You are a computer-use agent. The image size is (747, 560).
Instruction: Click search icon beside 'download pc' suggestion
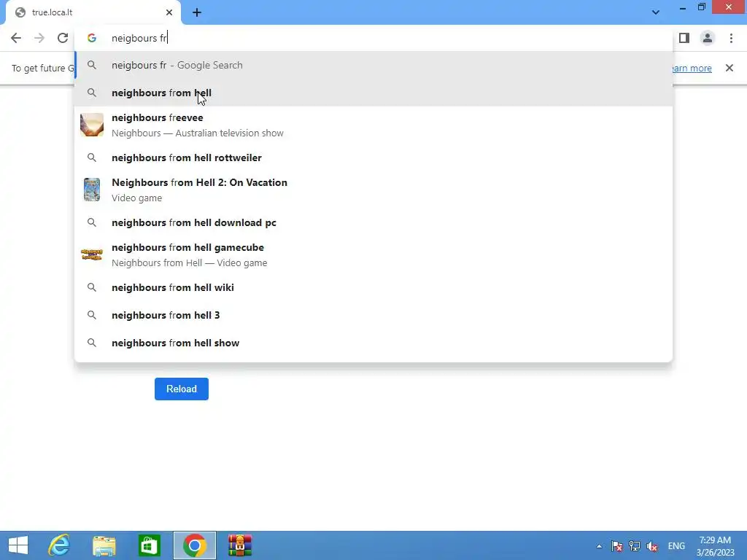pyautogui.click(x=92, y=222)
